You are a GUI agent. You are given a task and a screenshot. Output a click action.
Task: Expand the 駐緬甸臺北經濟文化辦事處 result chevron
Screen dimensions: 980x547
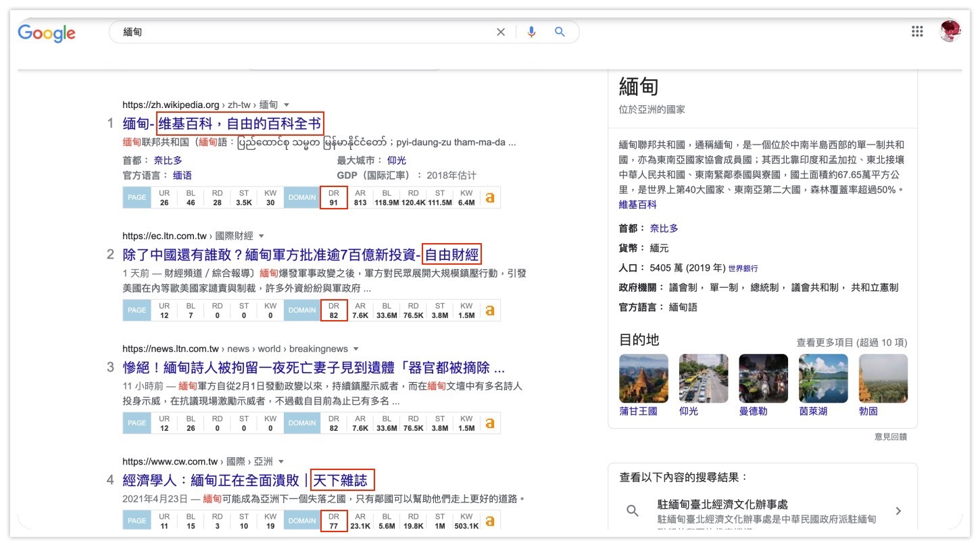click(x=899, y=511)
